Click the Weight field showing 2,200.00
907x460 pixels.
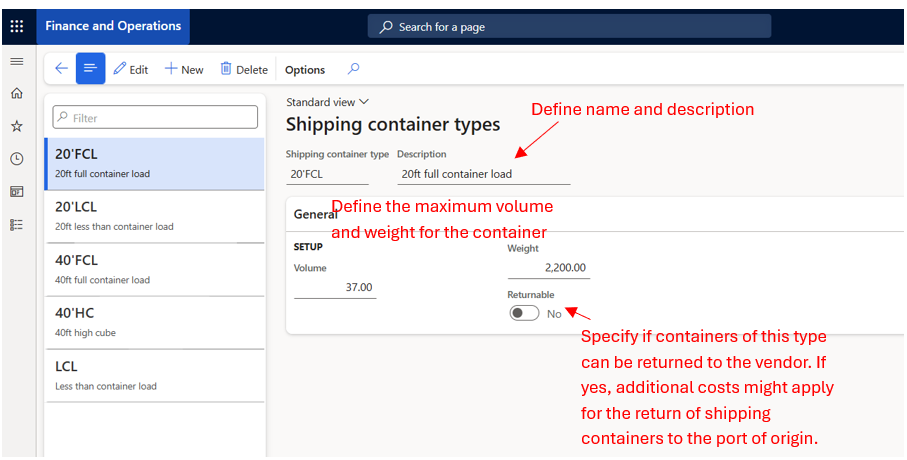pos(548,267)
